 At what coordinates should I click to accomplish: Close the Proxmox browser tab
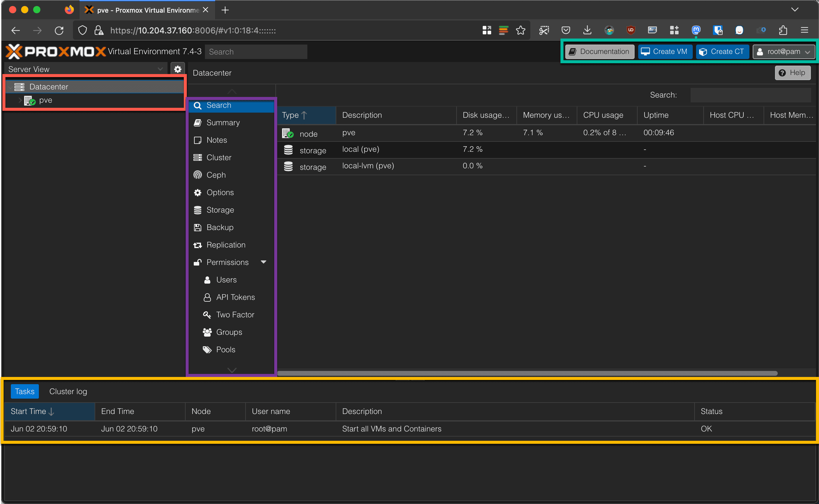pos(206,10)
